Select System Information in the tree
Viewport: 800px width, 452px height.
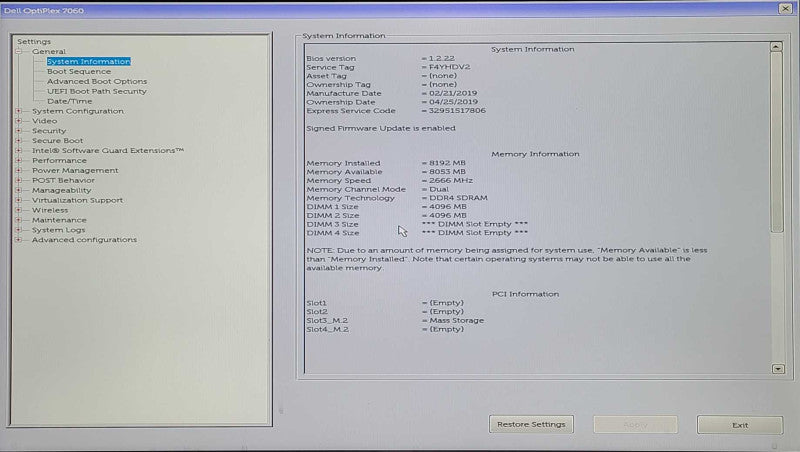coord(89,61)
